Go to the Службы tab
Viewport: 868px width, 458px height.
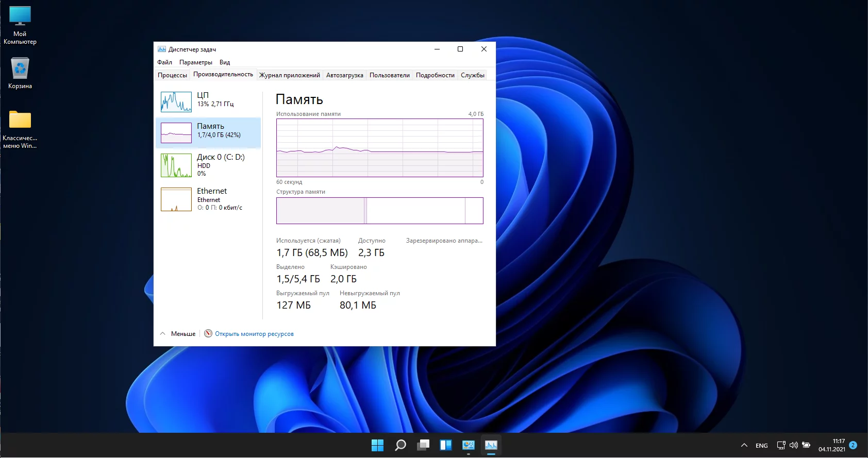(472, 75)
